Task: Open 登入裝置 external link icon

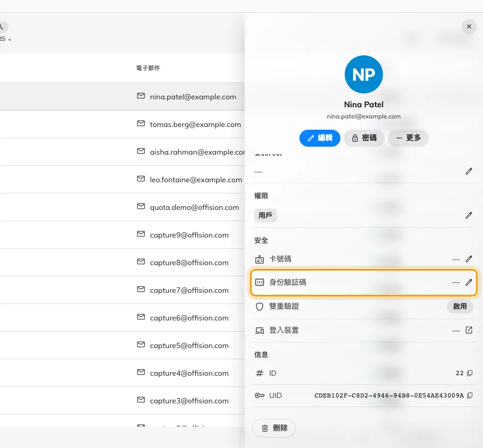Action: (469, 330)
